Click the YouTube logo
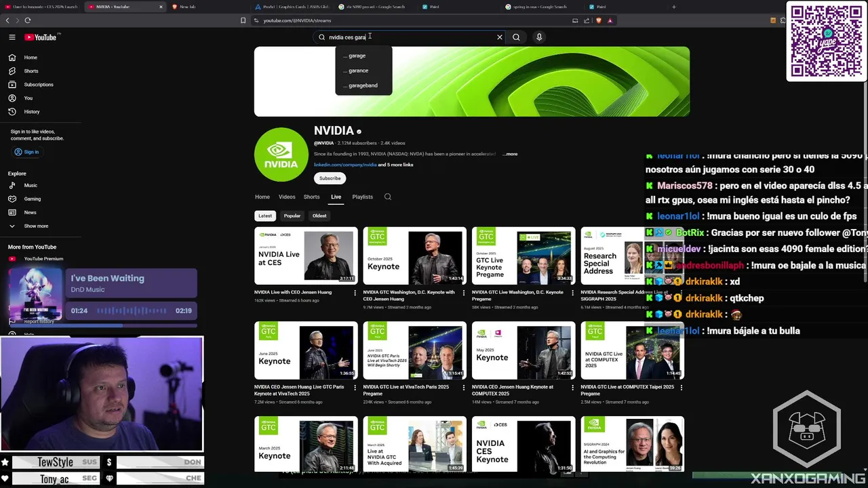Image resolution: width=868 pixels, height=488 pixels. click(42, 37)
